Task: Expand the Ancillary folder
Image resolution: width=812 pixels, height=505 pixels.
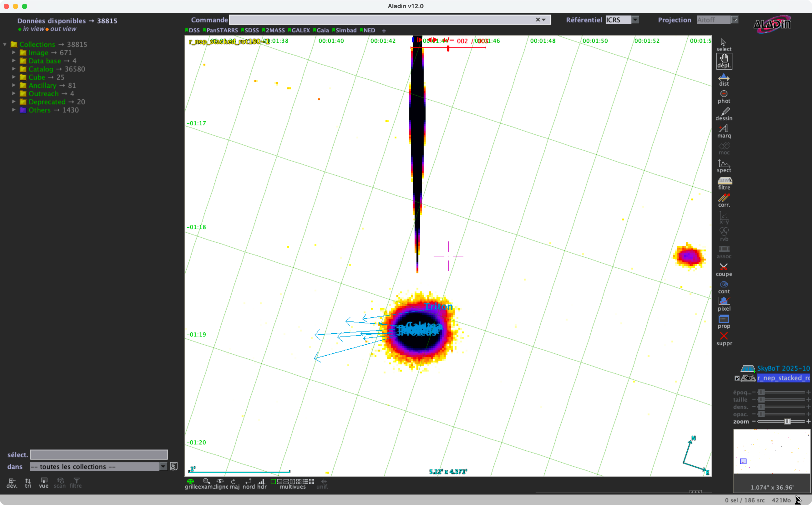Action: pyautogui.click(x=14, y=85)
